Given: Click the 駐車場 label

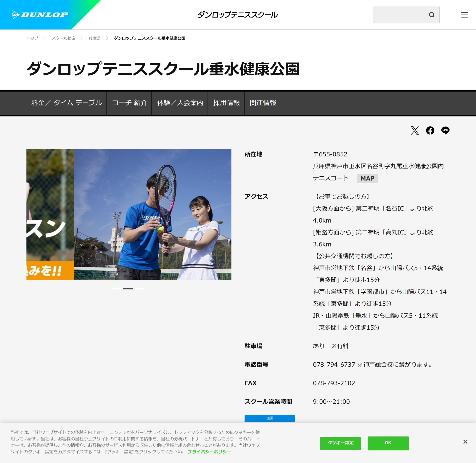Looking at the screenshot, I should pos(253,346).
